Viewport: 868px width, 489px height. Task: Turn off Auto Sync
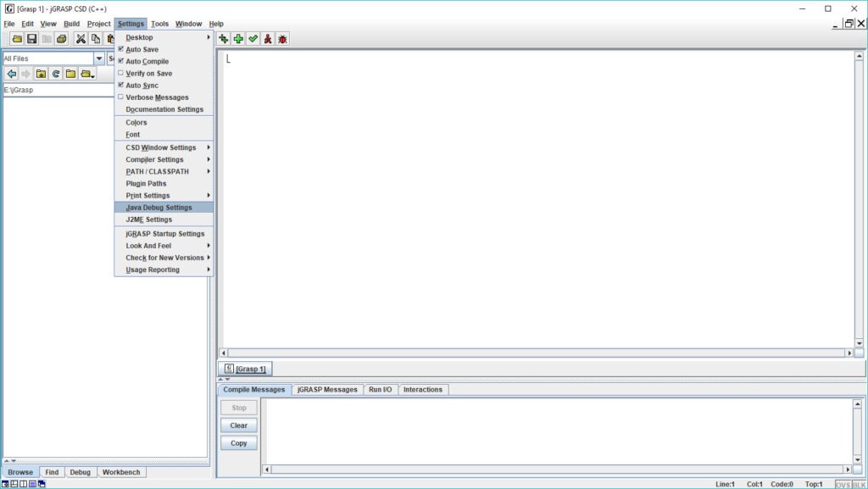pos(120,85)
